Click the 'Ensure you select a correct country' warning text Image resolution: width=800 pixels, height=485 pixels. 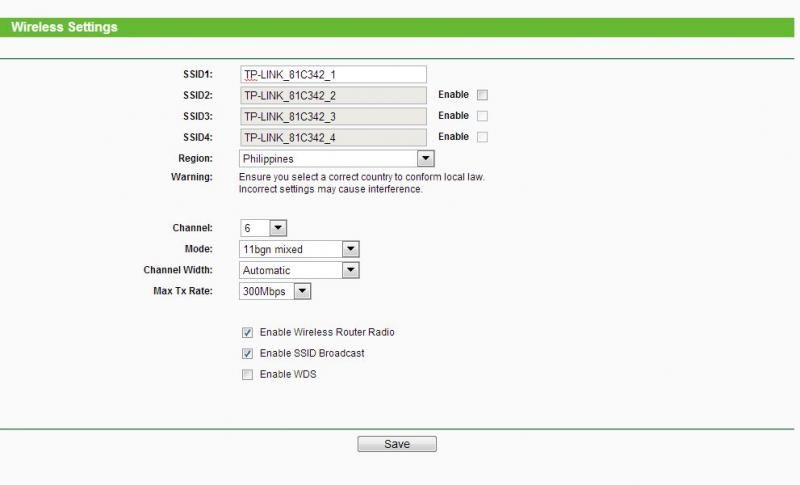[x=362, y=177]
